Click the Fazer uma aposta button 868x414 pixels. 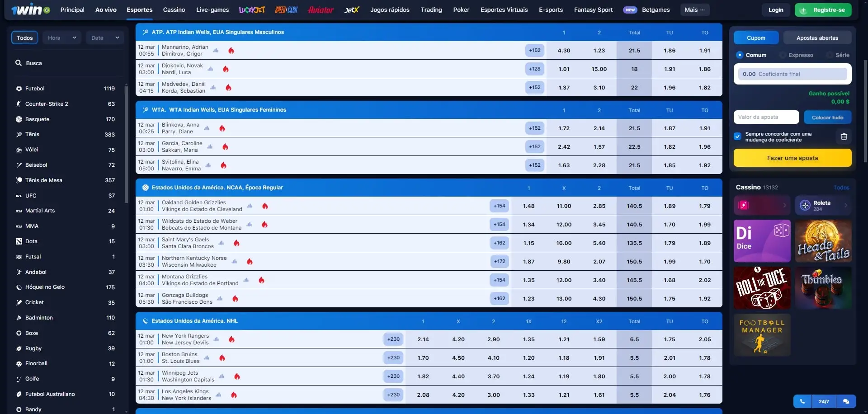[x=792, y=158]
